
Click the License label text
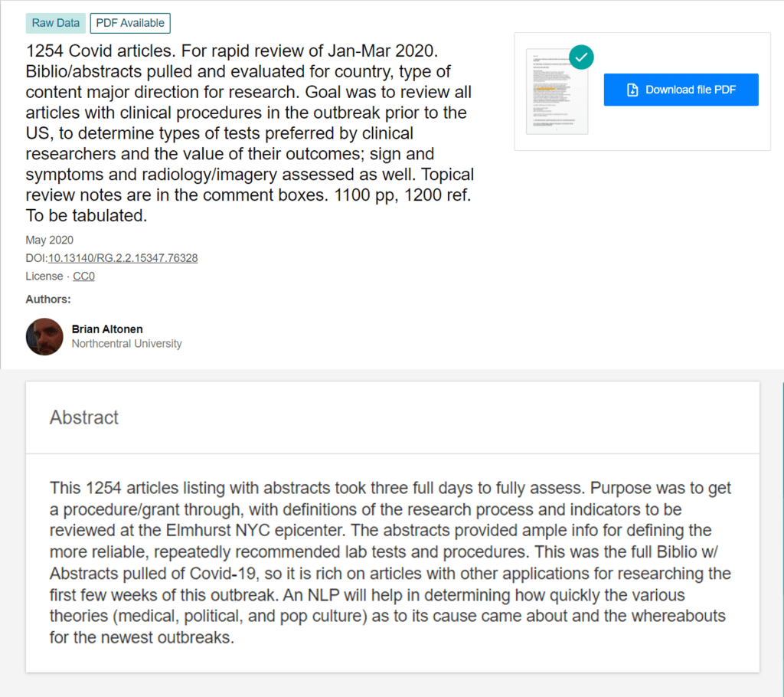(x=45, y=277)
